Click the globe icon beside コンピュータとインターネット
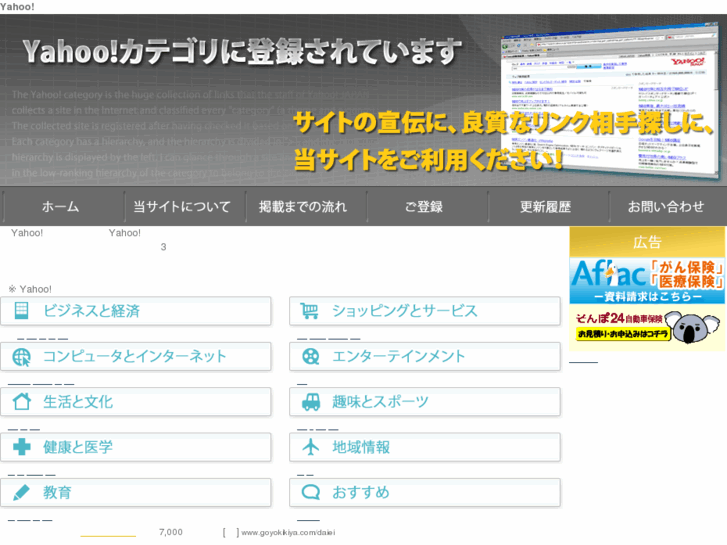This screenshot has width=727, height=545. coord(21,357)
